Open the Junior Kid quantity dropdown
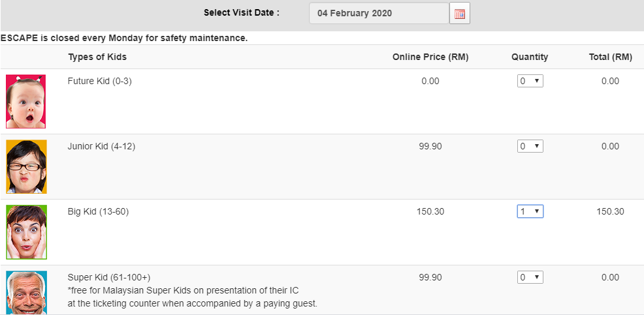The image size is (644, 315). [530, 146]
